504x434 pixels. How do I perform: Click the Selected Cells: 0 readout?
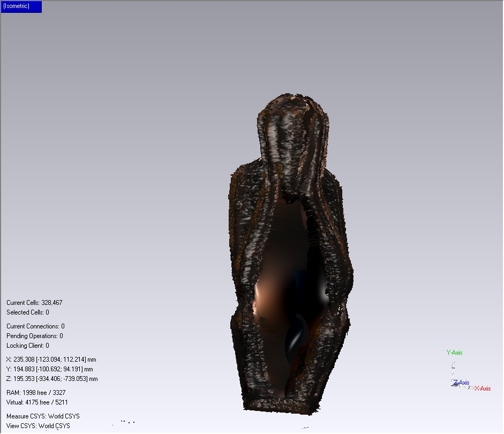point(28,312)
